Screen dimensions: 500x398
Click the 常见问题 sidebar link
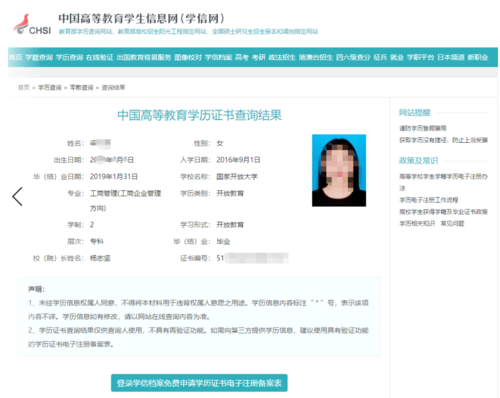click(x=452, y=223)
